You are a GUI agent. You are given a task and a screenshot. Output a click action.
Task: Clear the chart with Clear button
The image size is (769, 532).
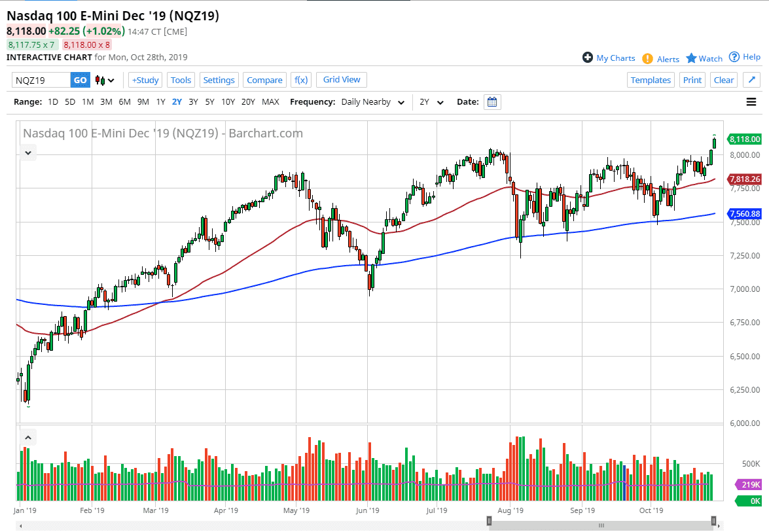(723, 79)
